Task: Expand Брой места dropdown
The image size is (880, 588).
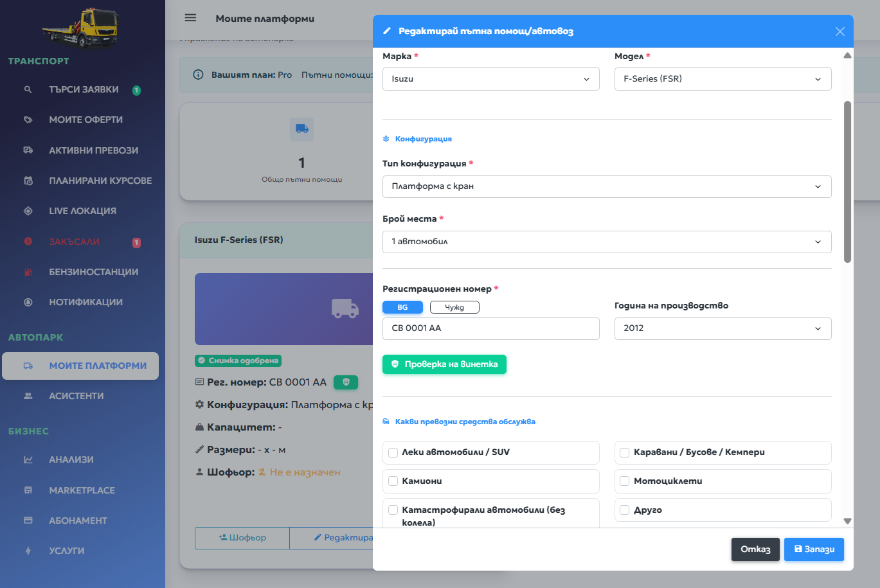Action: (x=607, y=242)
